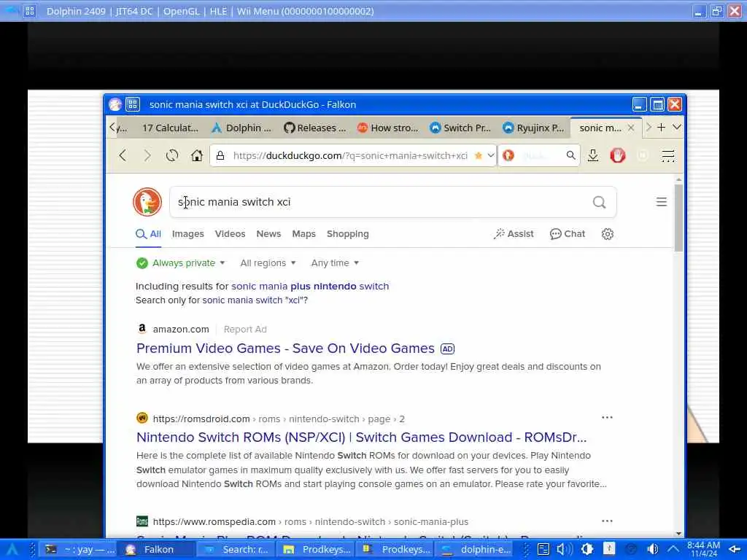This screenshot has width=747, height=560.
Task: Open the Premium Video Games Amazon ad
Action: click(x=285, y=349)
